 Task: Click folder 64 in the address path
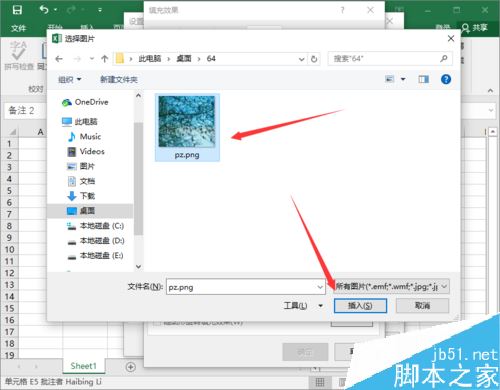211,59
